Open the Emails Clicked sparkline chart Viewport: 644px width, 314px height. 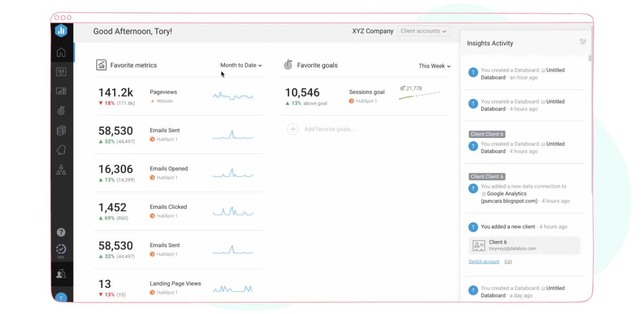click(233, 211)
